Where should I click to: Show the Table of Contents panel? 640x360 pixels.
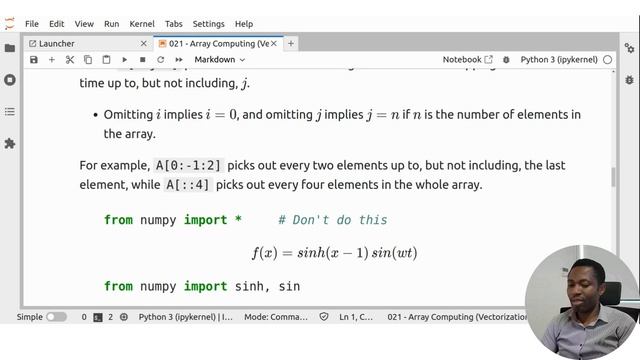pyautogui.click(x=10, y=111)
